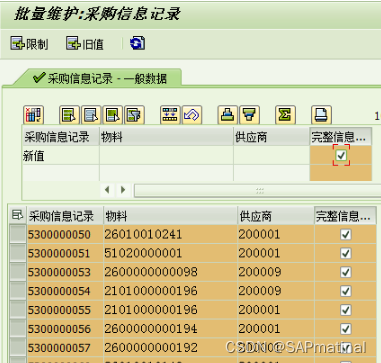This screenshot has width=381, height=363.
Task: Toggle the 新值 完整信息 checkbox
Action: [x=341, y=155]
